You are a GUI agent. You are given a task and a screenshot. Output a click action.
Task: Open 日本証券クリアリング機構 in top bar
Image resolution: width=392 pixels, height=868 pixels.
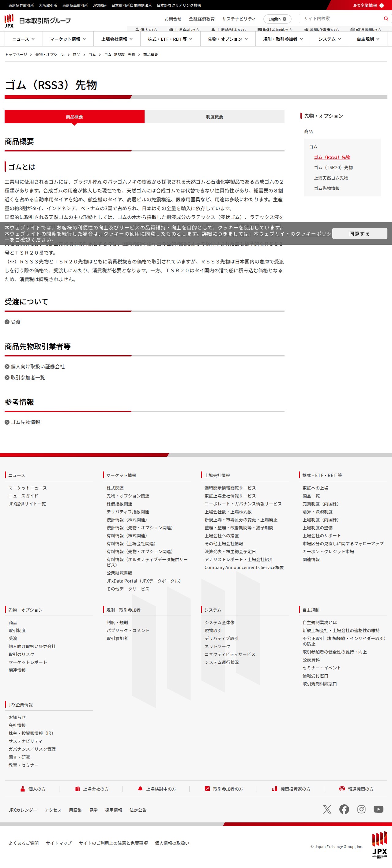click(x=179, y=6)
